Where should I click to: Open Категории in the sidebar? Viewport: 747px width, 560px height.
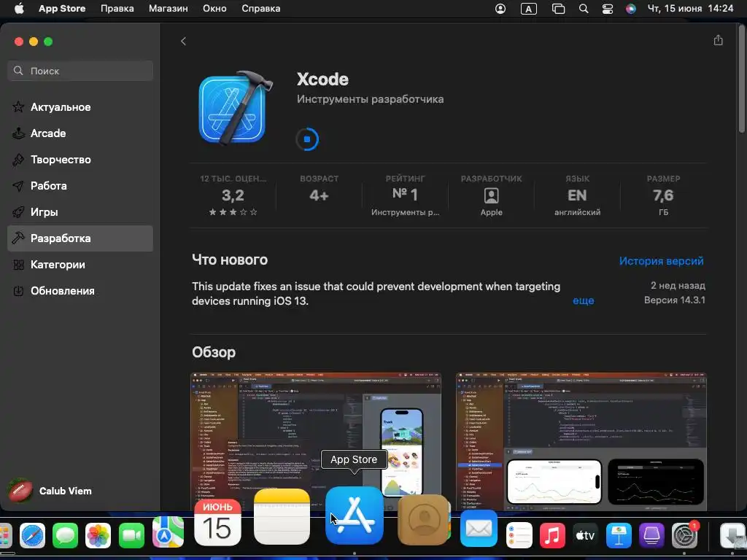click(80, 264)
